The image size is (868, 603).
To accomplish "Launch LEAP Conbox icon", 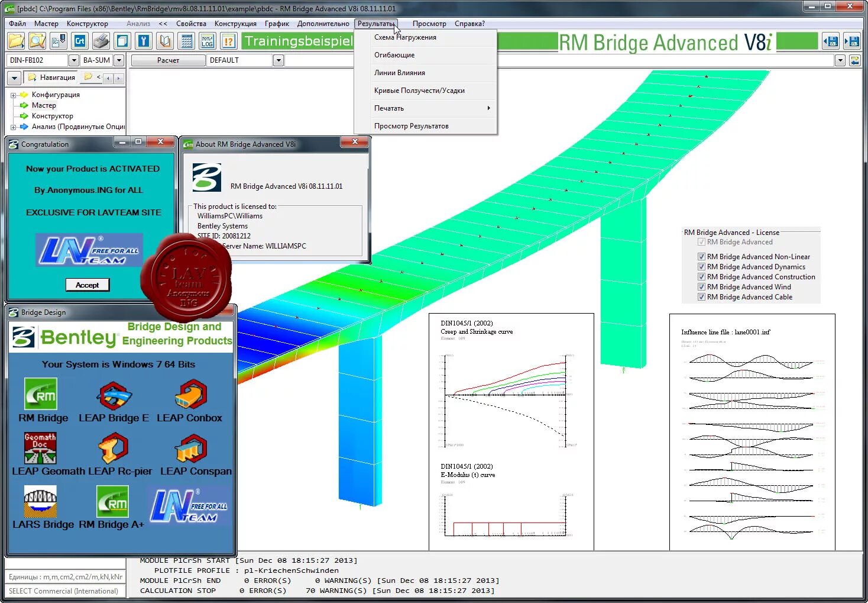I will (190, 394).
